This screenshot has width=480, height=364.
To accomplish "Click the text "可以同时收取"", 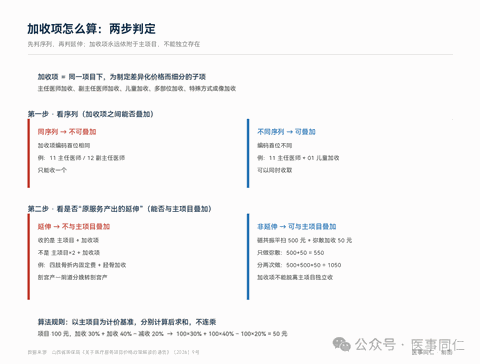I will pyautogui.click(x=275, y=170).
